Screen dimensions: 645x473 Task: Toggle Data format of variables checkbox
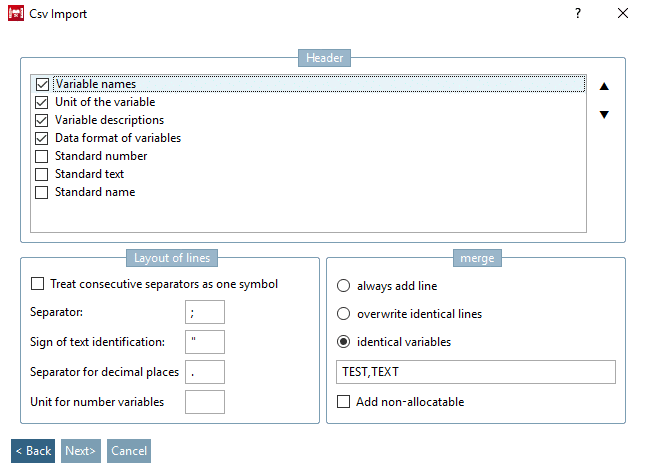(x=42, y=138)
